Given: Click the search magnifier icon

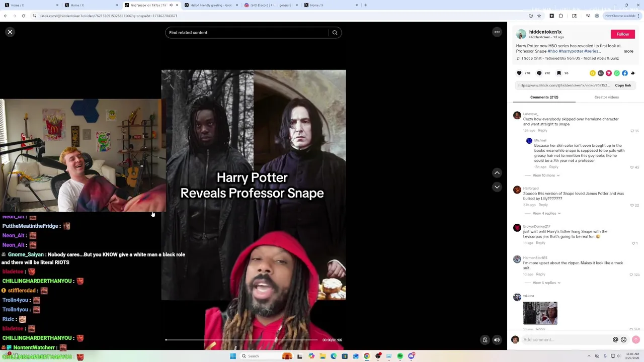Looking at the screenshot, I should point(335,33).
